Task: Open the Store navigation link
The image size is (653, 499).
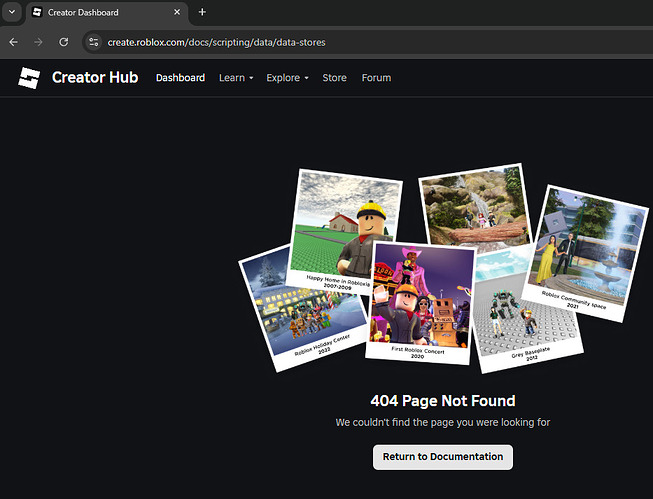Action: [334, 78]
